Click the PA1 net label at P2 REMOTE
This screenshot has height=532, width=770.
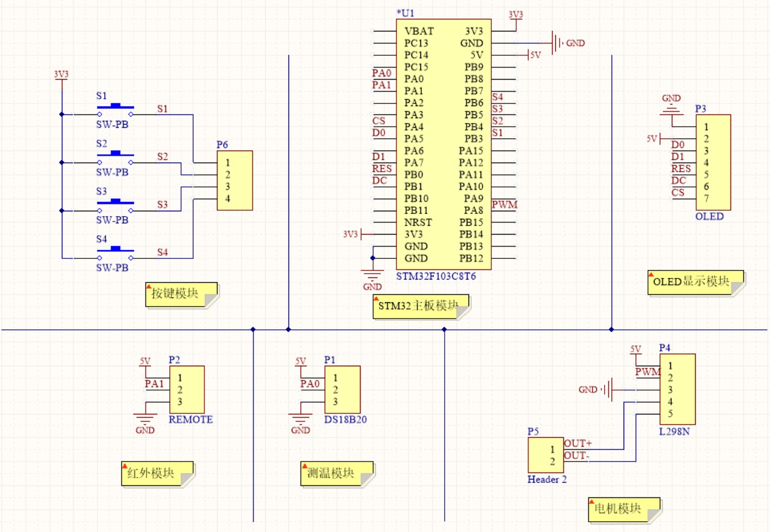point(154,384)
